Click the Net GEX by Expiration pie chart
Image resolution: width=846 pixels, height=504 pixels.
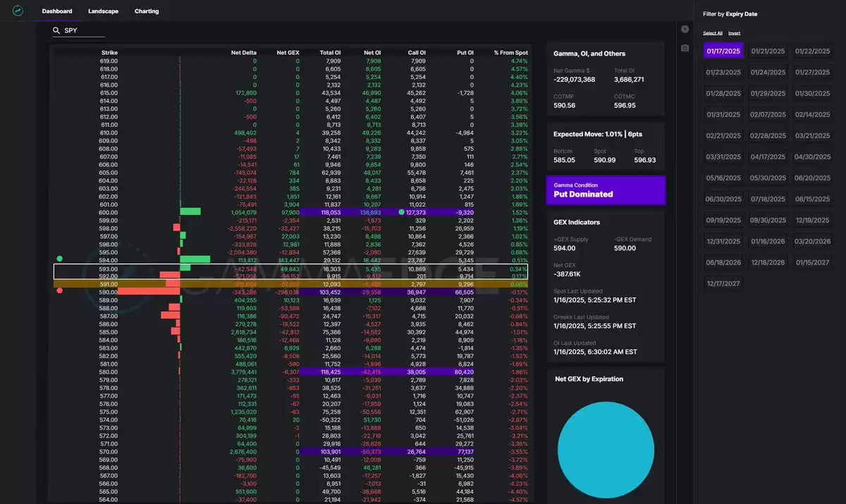click(606, 451)
